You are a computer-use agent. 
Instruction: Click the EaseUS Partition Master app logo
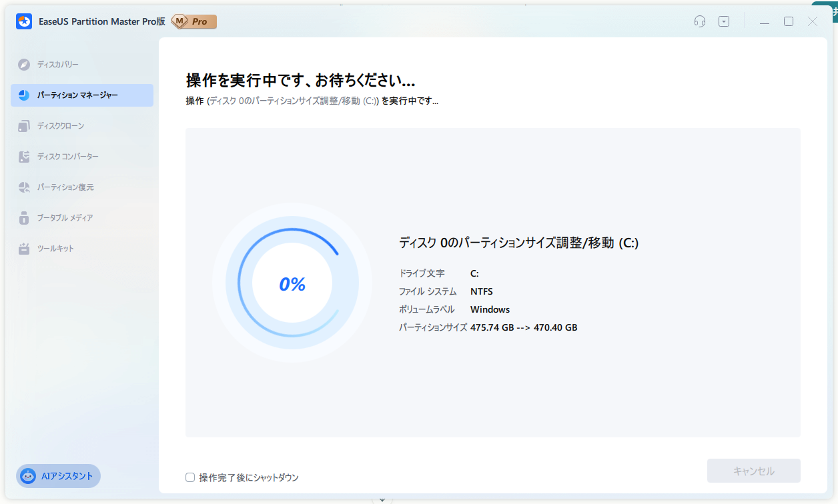(24, 21)
